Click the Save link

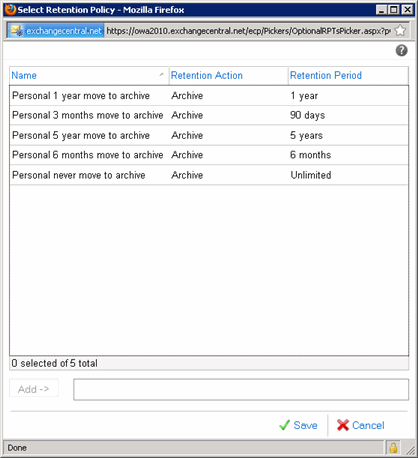tap(305, 425)
